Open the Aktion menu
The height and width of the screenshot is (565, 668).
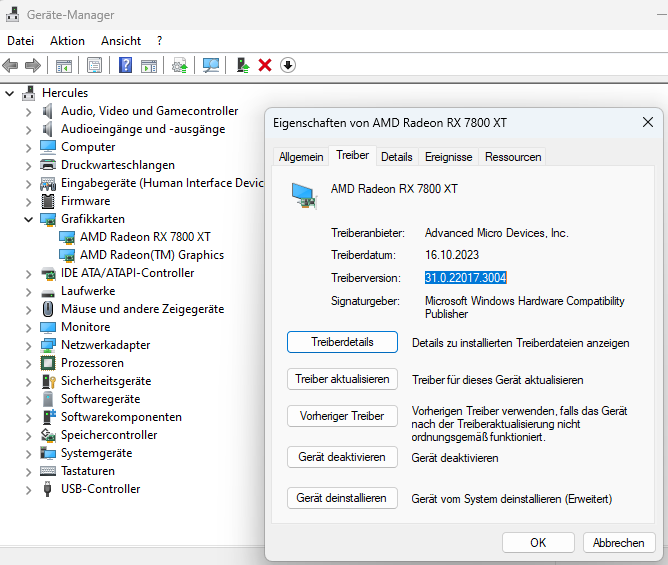67,41
